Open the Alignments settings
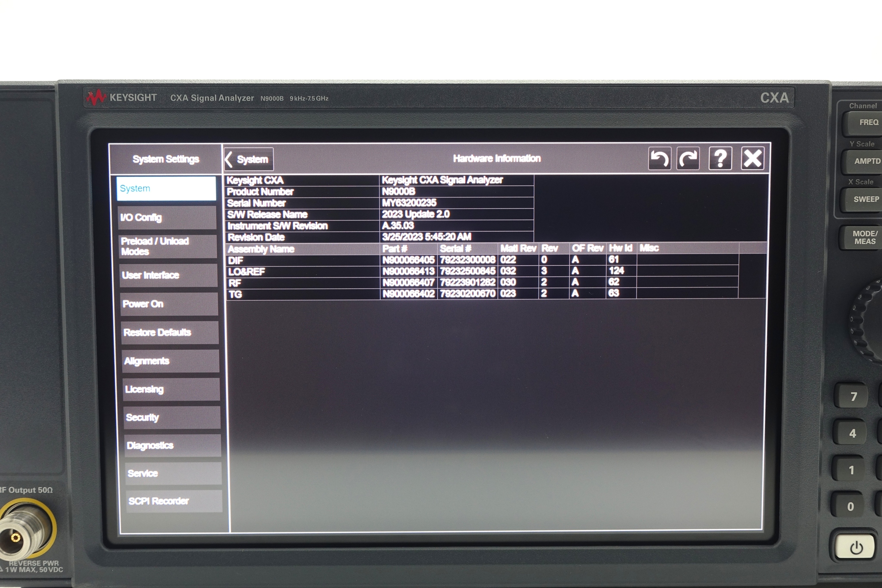 point(171,361)
